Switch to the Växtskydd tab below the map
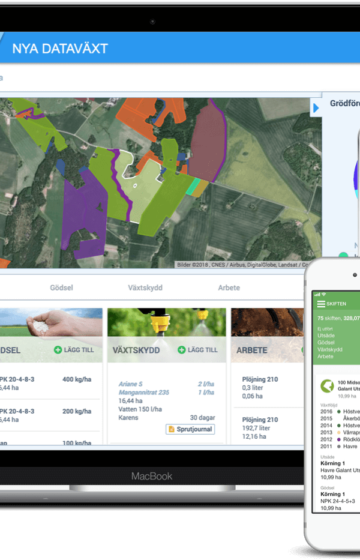360x560 pixels. pyautogui.click(x=145, y=288)
